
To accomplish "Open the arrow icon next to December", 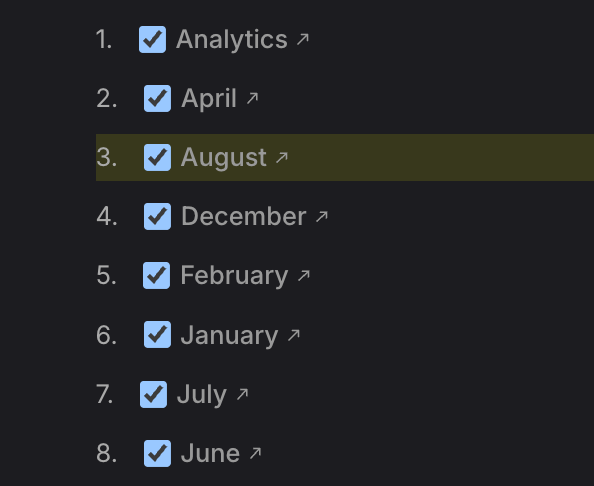I will (322, 217).
